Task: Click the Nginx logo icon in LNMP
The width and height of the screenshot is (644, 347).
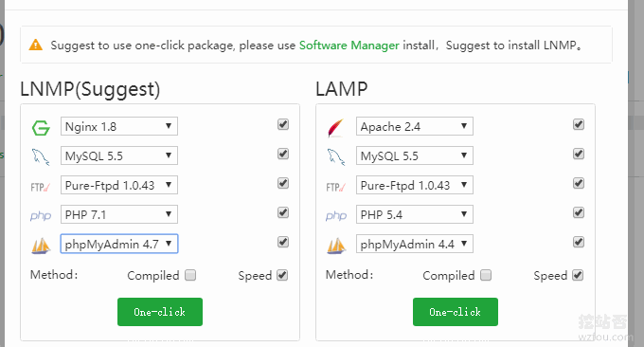Action: point(41,128)
